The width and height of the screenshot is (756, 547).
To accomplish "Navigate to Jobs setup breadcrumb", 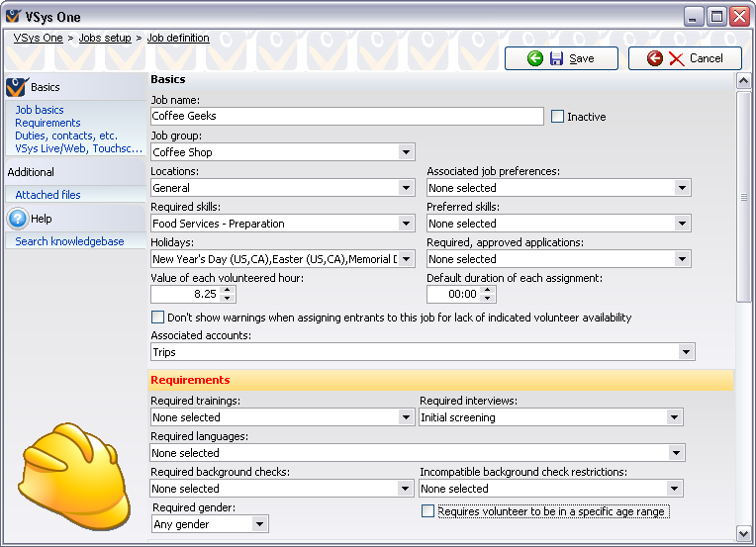I will tap(105, 38).
